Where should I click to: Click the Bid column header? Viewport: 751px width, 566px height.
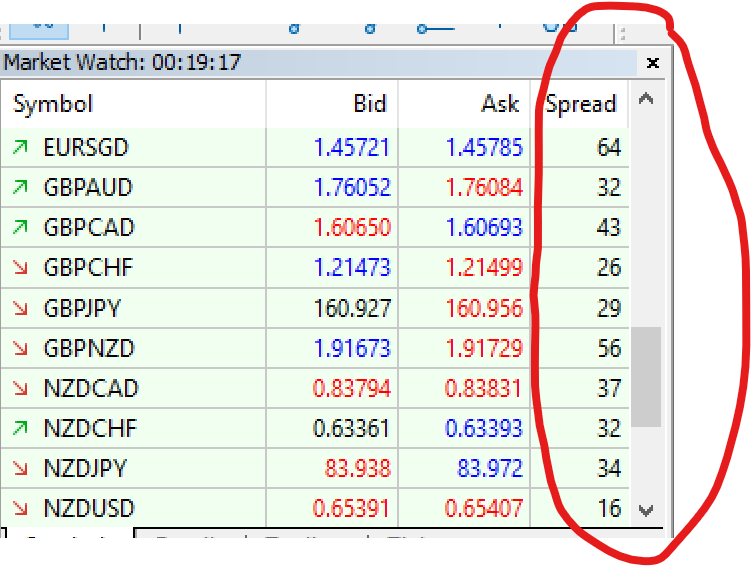tap(332, 104)
